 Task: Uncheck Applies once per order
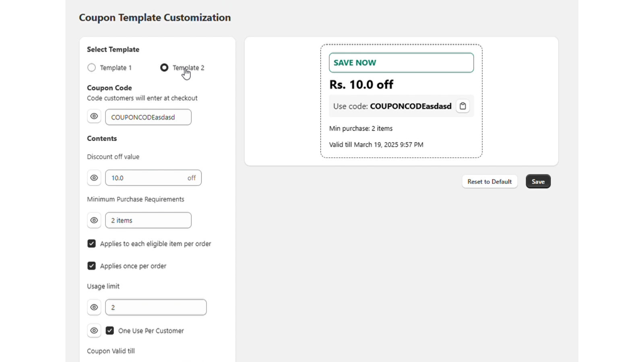tap(92, 266)
